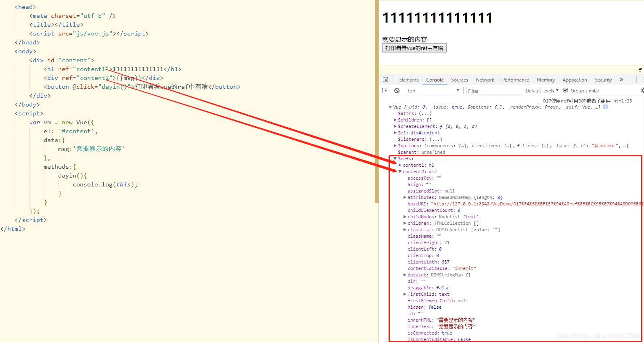Click the hidden: false line
The height and width of the screenshot is (343, 644).
tap(424, 307)
